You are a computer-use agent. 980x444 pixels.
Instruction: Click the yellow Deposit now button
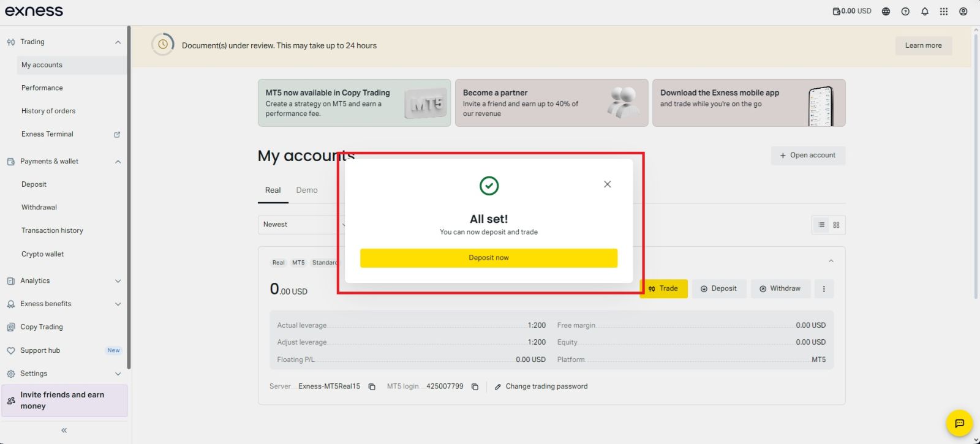488,258
